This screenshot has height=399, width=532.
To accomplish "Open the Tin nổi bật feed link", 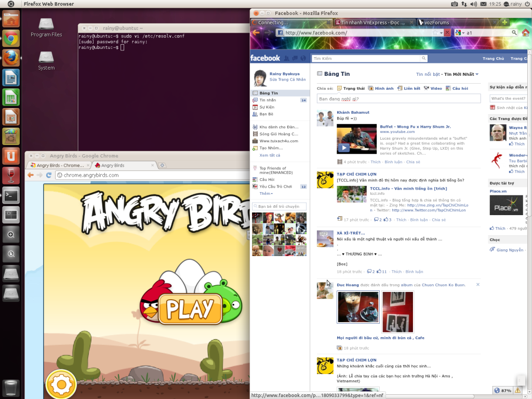I will pyautogui.click(x=428, y=74).
